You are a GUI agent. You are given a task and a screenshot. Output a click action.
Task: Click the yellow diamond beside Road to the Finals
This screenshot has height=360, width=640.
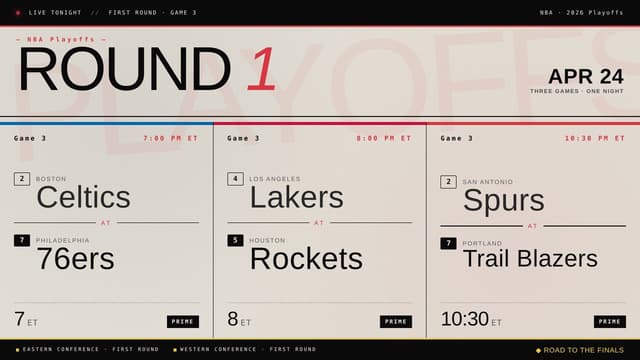tap(538, 350)
